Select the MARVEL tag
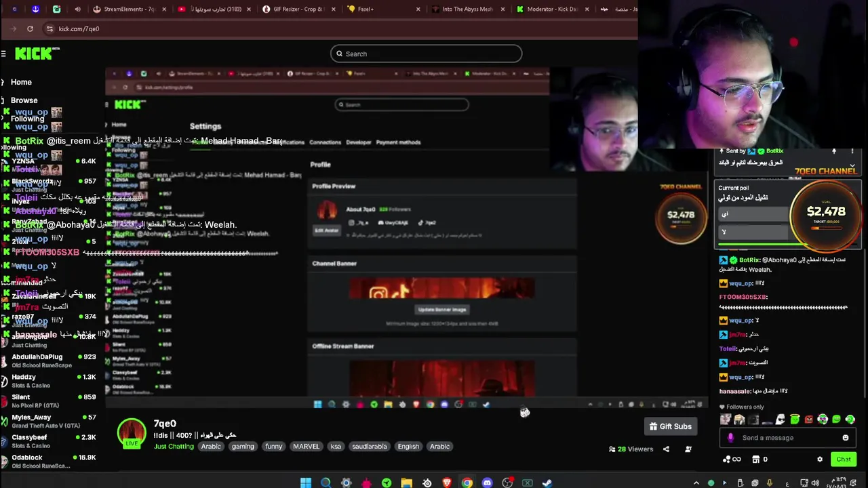This screenshot has height=488, width=868. [306, 446]
